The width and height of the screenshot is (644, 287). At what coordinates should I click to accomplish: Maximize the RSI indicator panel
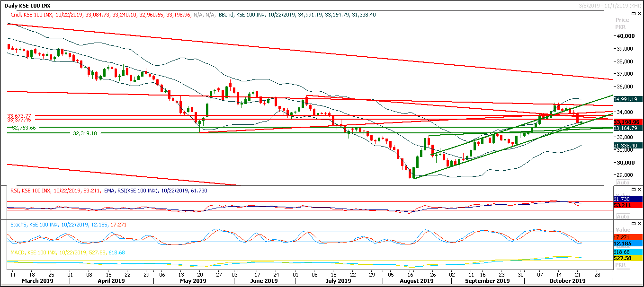pos(633,189)
